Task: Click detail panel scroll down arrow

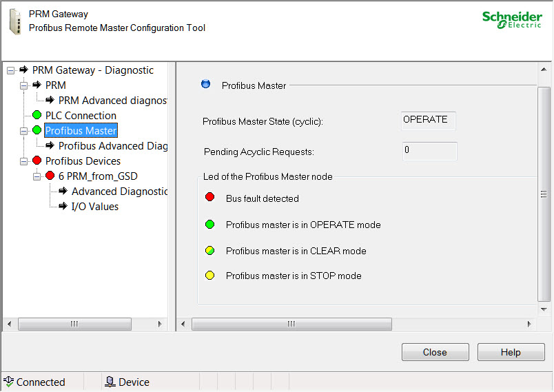Action: point(544,309)
